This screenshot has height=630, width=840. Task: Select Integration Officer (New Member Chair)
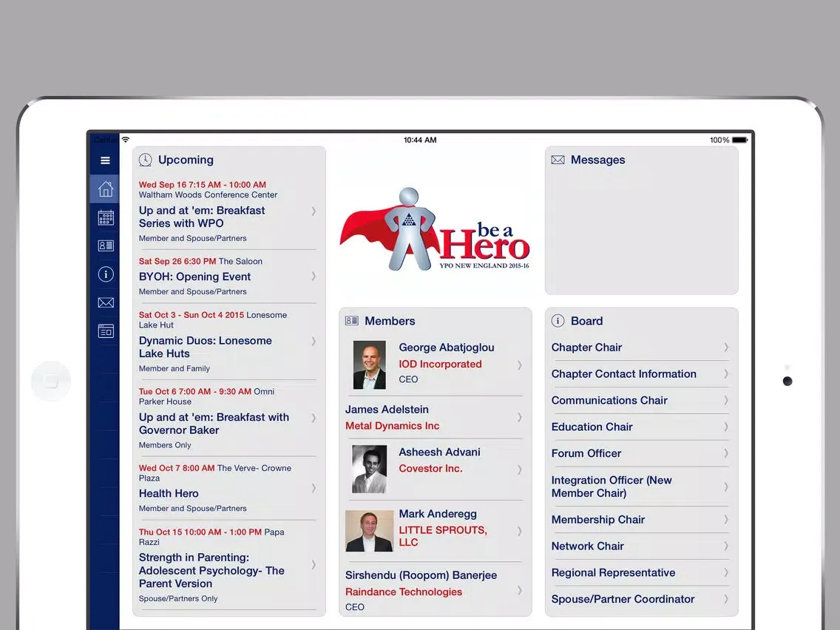(x=612, y=487)
